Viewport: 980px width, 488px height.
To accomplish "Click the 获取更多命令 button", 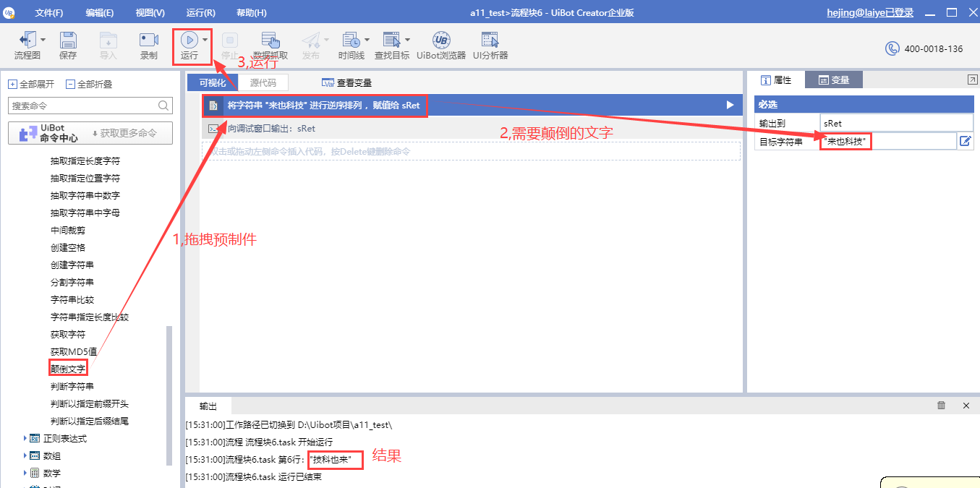I will pos(124,134).
